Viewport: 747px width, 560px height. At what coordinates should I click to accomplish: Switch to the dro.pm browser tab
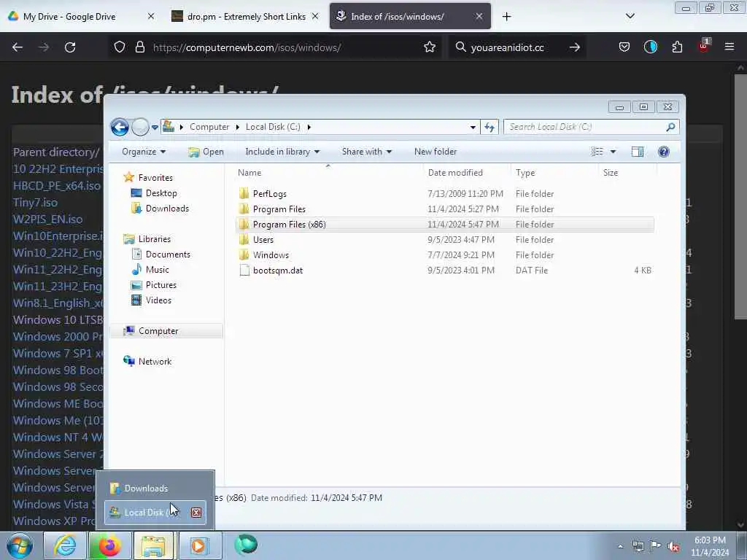[247, 17]
